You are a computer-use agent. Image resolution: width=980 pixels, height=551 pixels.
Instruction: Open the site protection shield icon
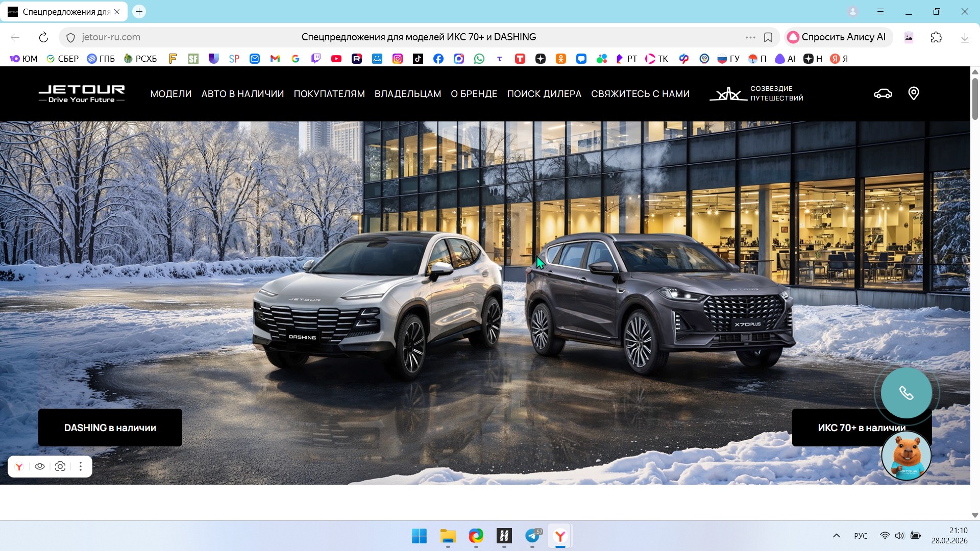click(71, 37)
